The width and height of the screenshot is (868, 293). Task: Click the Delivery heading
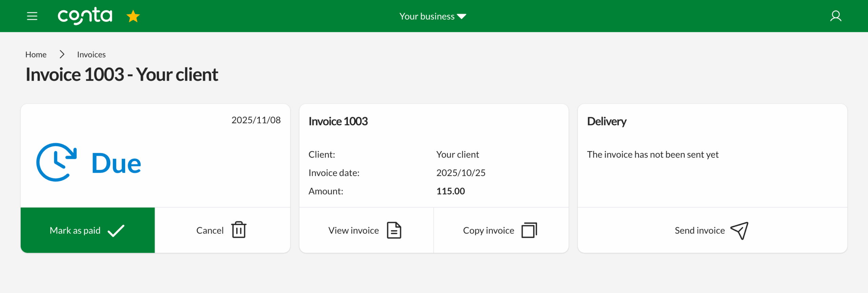(607, 121)
